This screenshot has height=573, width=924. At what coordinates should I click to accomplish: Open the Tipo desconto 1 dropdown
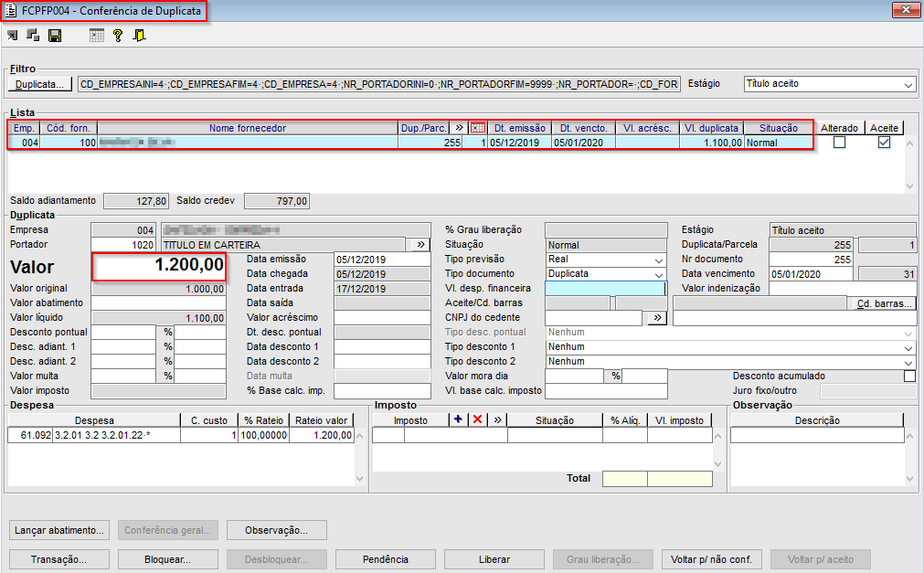coord(908,347)
